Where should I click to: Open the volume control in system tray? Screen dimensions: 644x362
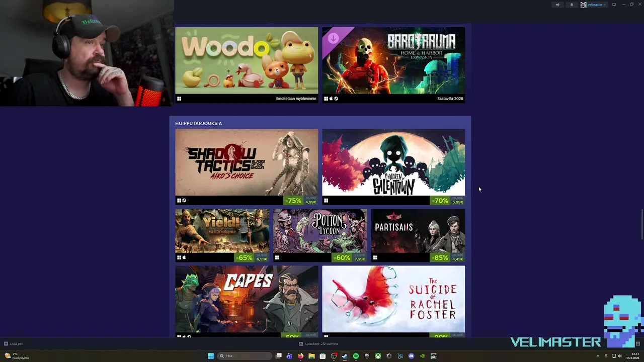[619, 356]
